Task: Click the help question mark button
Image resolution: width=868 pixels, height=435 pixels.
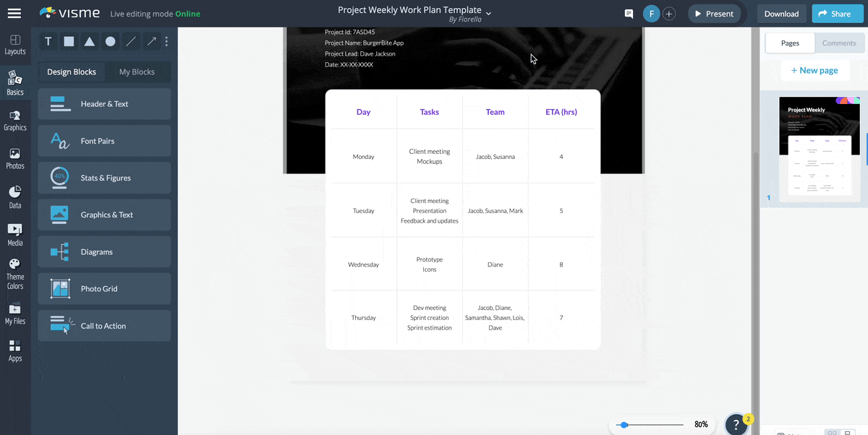Action: pyautogui.click(x=736, y=425)
